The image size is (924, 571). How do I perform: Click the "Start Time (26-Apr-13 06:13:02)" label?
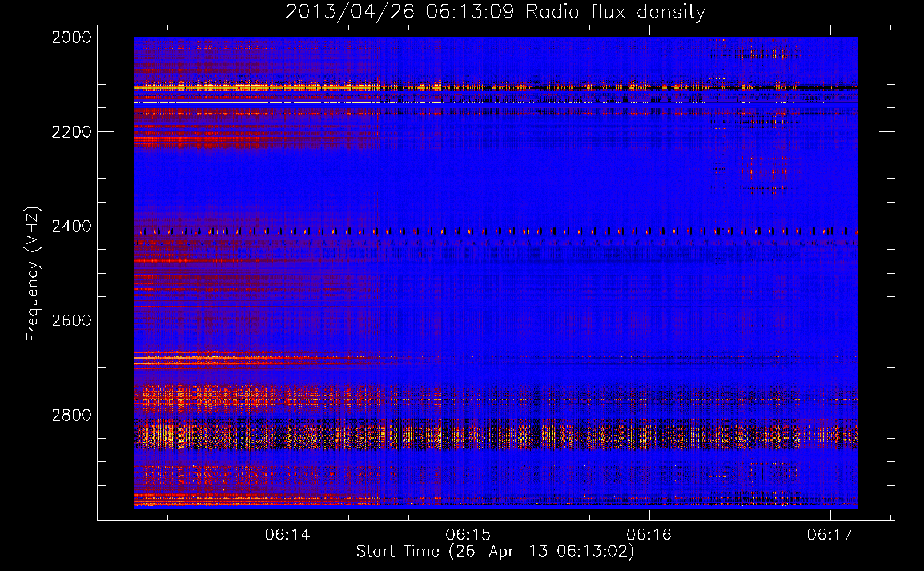pyautogui.click(x=495, y=552)
